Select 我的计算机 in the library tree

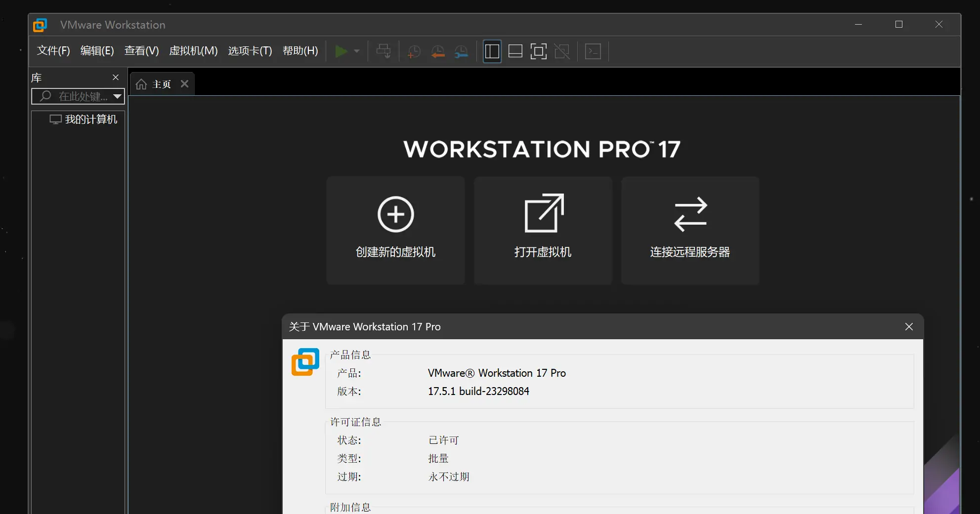pos(84,119)
